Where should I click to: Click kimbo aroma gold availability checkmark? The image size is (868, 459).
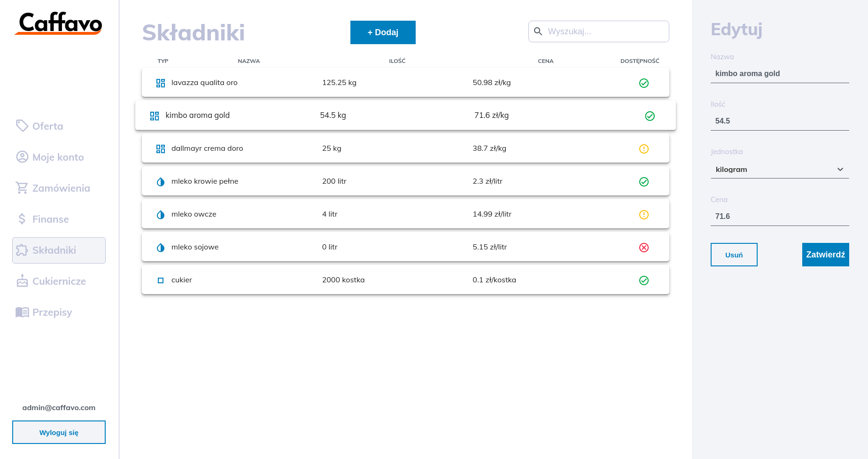[x=650, y=116]
